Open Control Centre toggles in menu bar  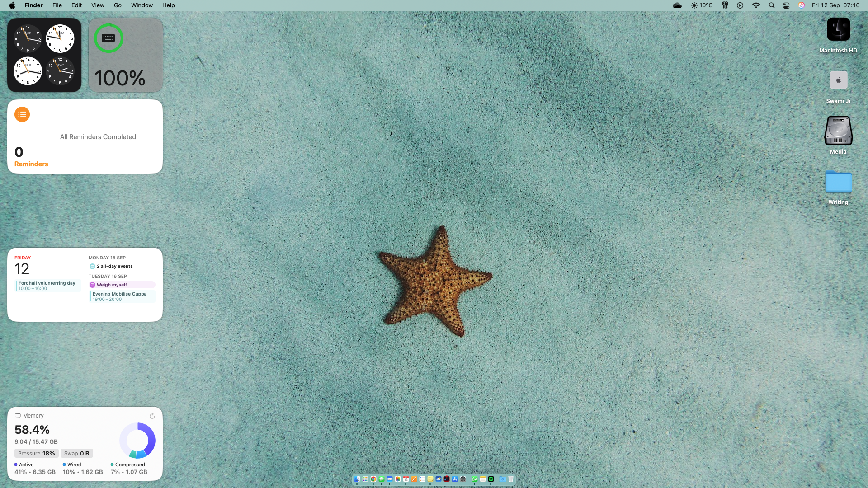tap(787, 5)
